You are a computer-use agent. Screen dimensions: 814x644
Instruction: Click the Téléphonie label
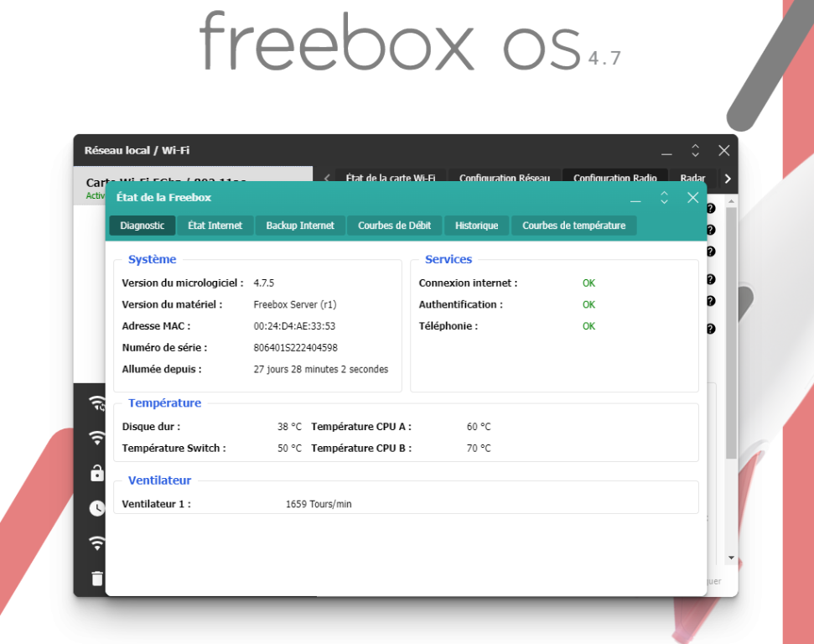click(x=448, y=326)
